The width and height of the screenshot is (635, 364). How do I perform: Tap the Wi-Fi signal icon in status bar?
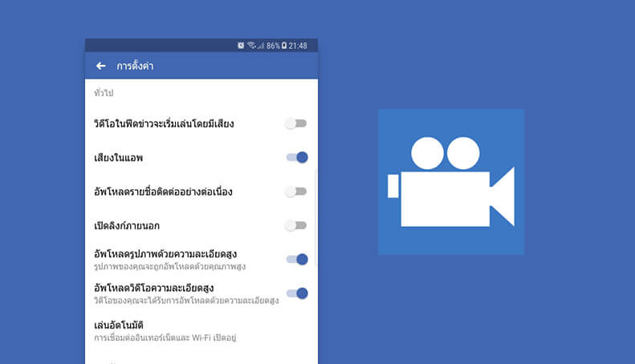[x=251, y=45]
